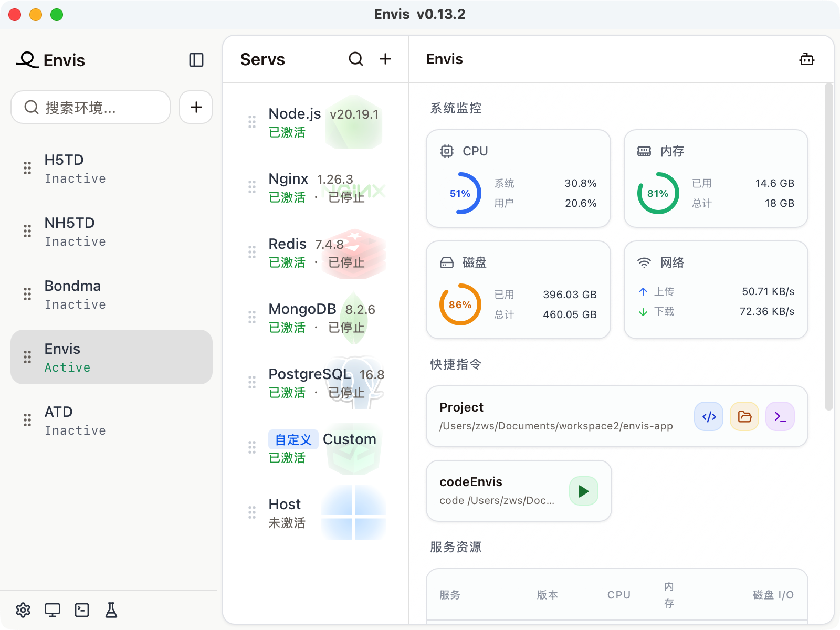Open the inactive Host service
The image size is (840, 630).
pyautogui.click(x=316, y=512)
